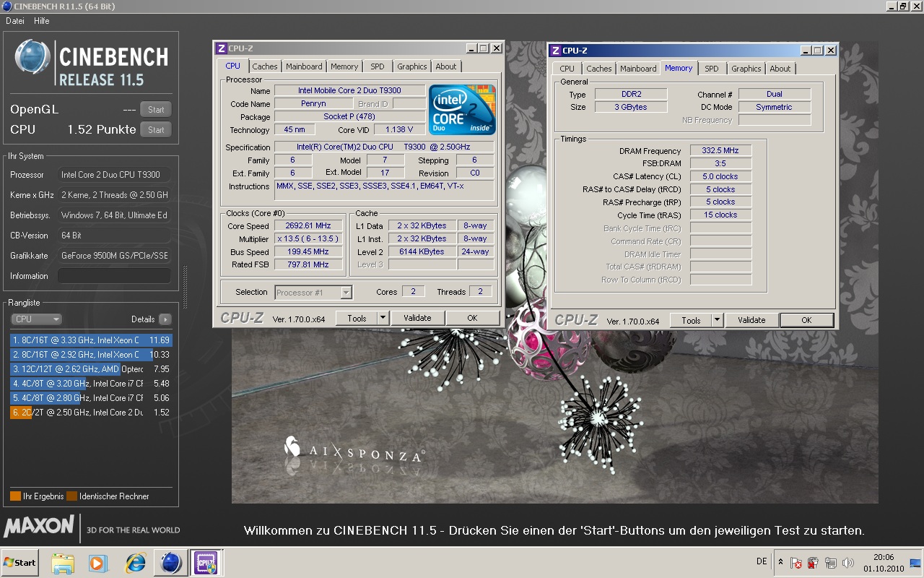Open the Hilfe menu
Screen dimensions: 924x578
click(42, 21)
